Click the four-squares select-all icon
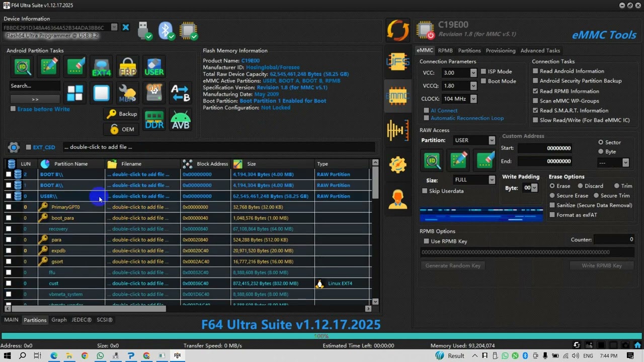Image resolution: width=644 pixels, height=362 pixels. [75, 93]
